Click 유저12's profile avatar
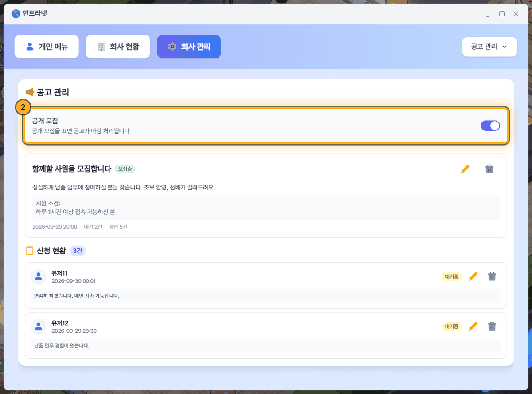Viewport: 532px width, 394px height. click(39, 327)
